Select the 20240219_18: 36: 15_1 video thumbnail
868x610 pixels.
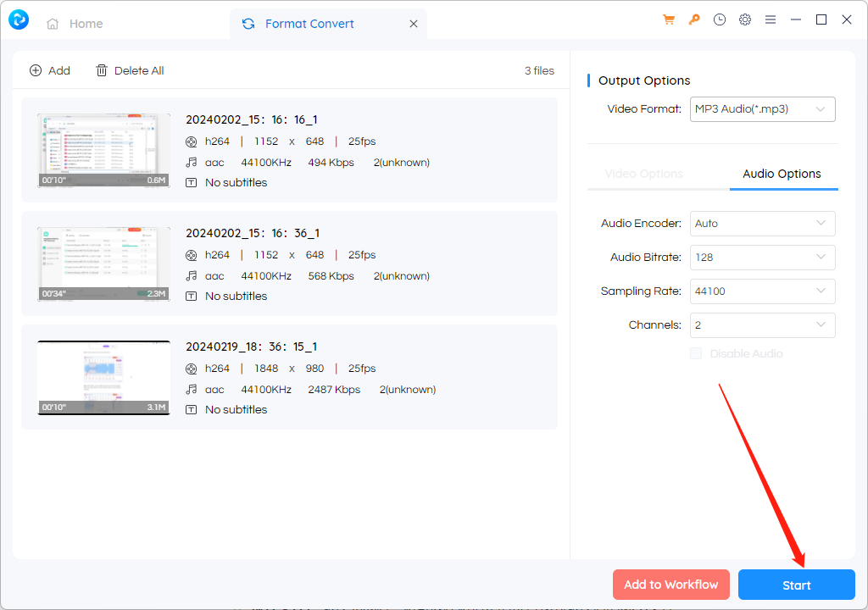[103, 378]
